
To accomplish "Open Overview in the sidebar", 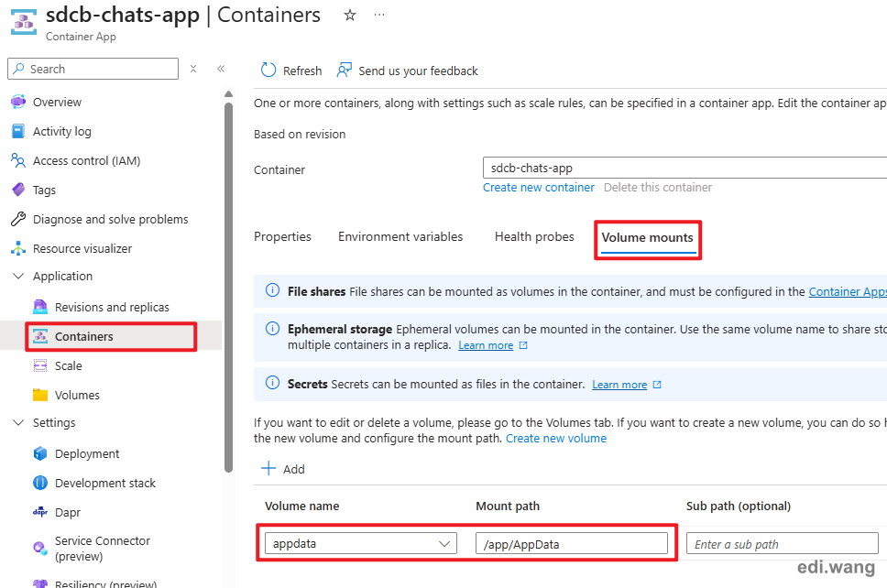I will (57, 102).
